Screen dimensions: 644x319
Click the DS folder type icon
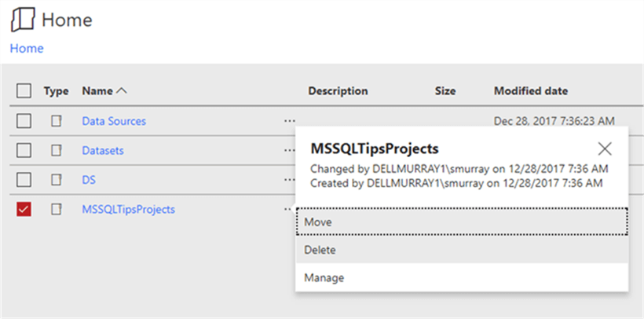(57, 180)
